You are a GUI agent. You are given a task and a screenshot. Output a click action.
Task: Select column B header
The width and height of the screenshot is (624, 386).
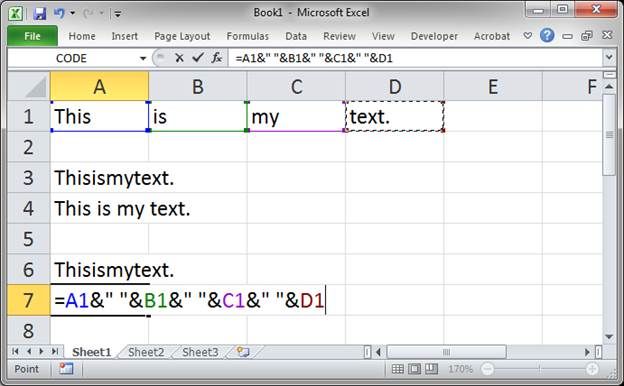tap(198, 86)
